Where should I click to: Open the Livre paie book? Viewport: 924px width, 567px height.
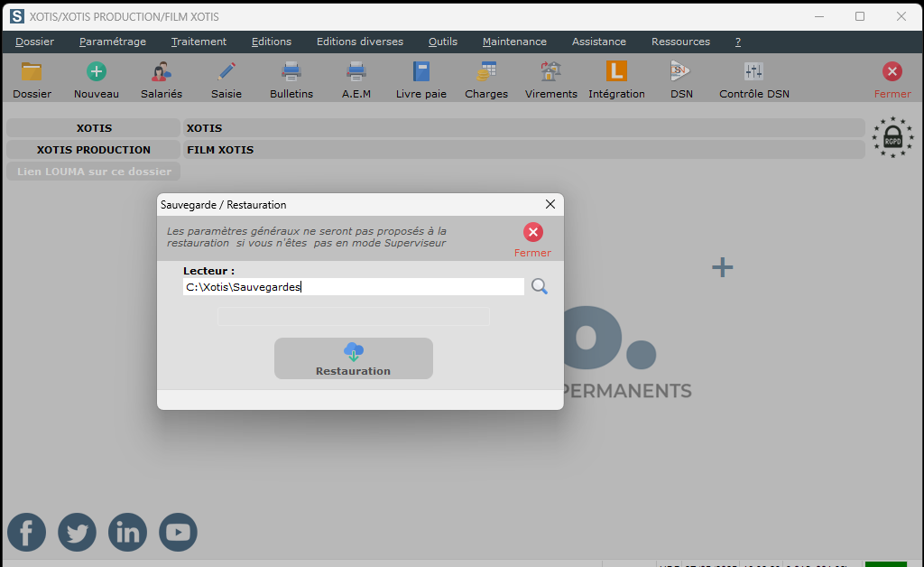tap(420, 80)
